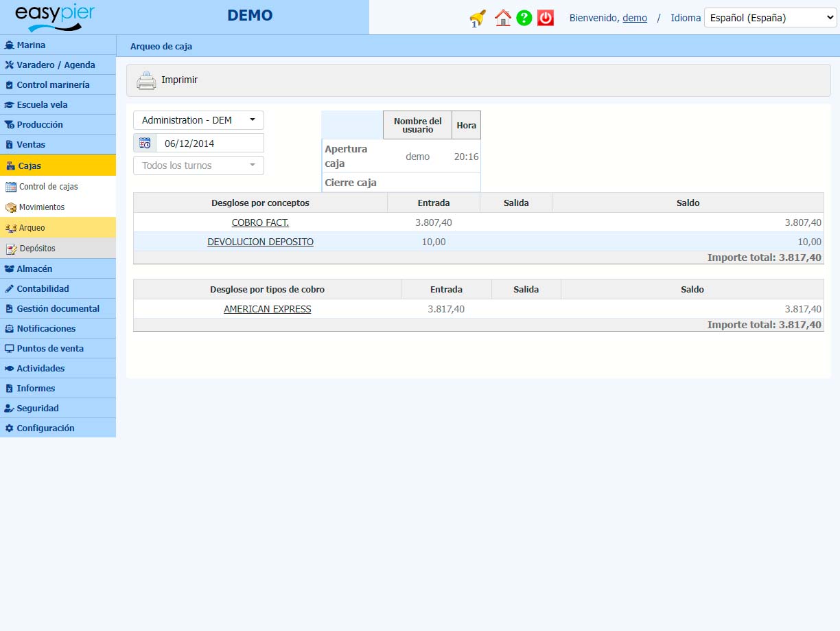Click the AMERICAN EXPRESS Entrada value 3.817,40

click(446, 309)
